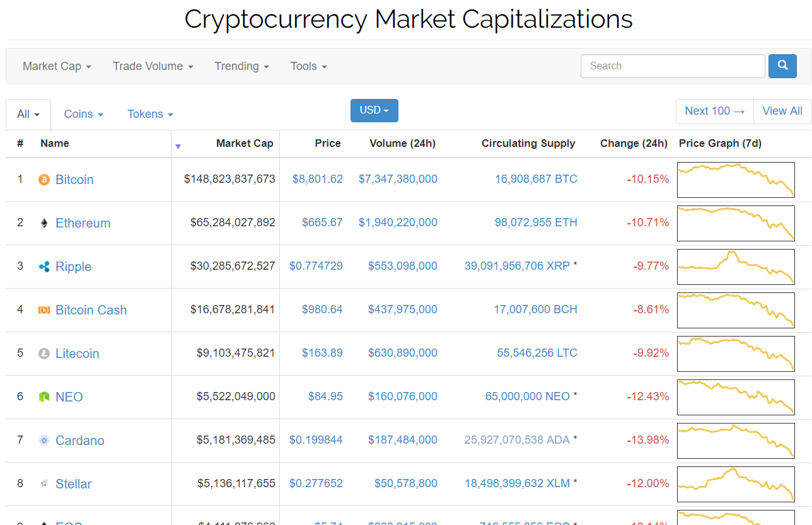Go to Next 100 results

[714, 111]
